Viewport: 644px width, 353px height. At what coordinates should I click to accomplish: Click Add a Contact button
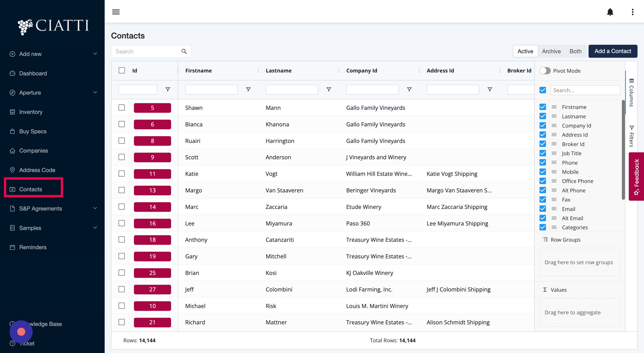612,51
